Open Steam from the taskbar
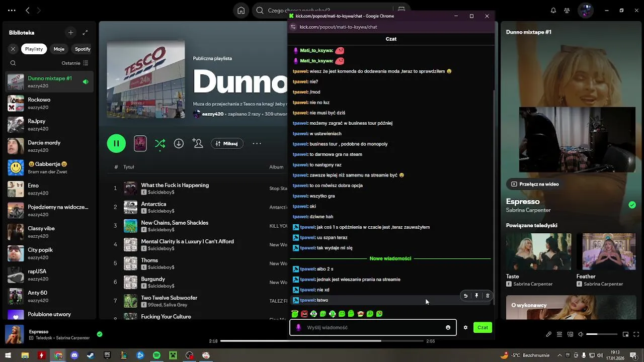The width and height of the screenshot is (644, 362). [91, 355]
